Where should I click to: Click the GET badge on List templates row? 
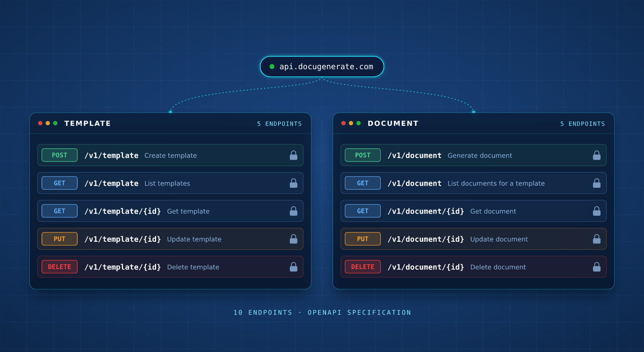coord(60,183)
